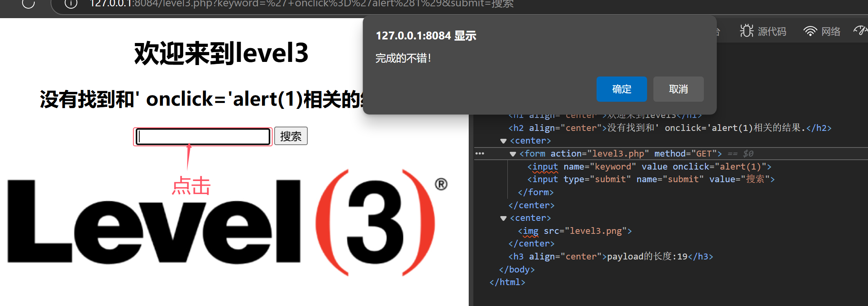Viewport: 868px width, 306px height.
Task: Select the h3 payload的长度:19 DOM row
Action: 611,257
